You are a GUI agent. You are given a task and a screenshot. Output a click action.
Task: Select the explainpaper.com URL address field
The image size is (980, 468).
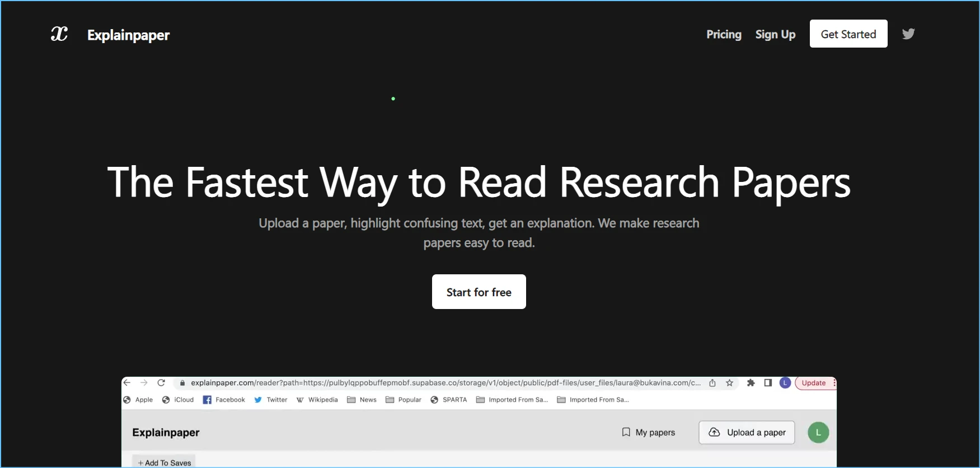[446, 383]
